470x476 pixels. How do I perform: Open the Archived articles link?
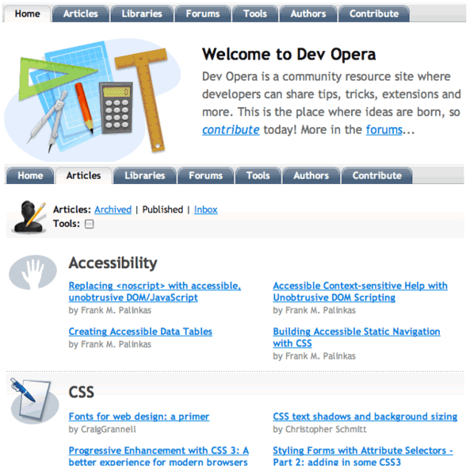tap(113, 209)
